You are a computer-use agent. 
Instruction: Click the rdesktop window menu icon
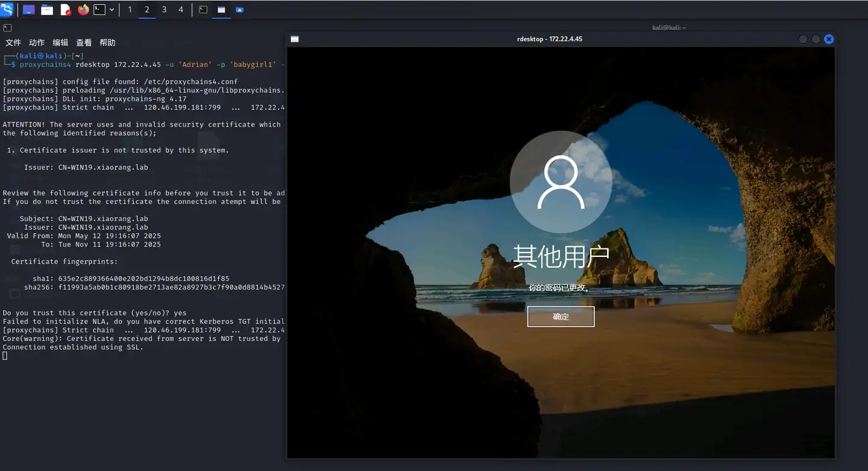coord(295,39)
